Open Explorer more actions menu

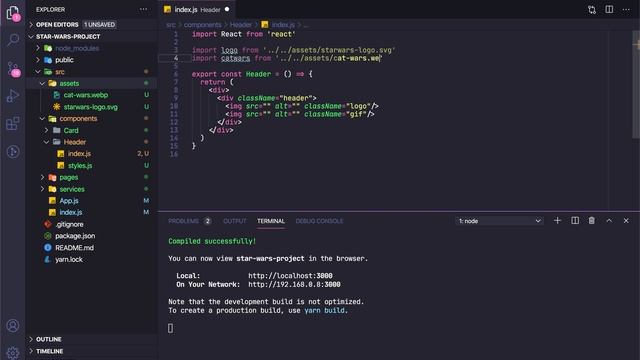143,9
